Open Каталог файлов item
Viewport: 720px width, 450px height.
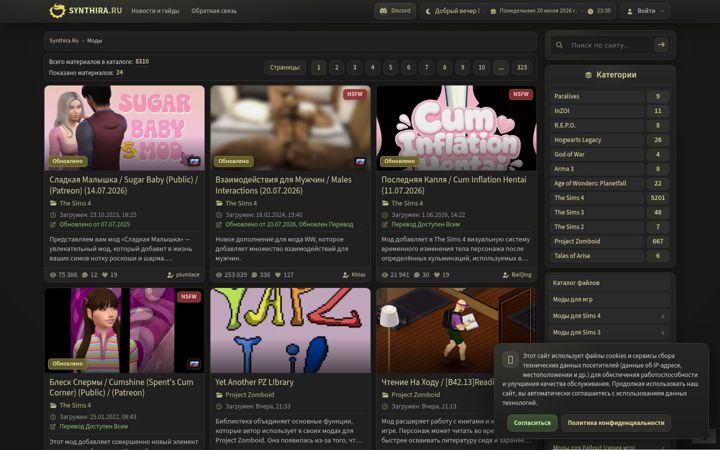click(x=610, y=283)
